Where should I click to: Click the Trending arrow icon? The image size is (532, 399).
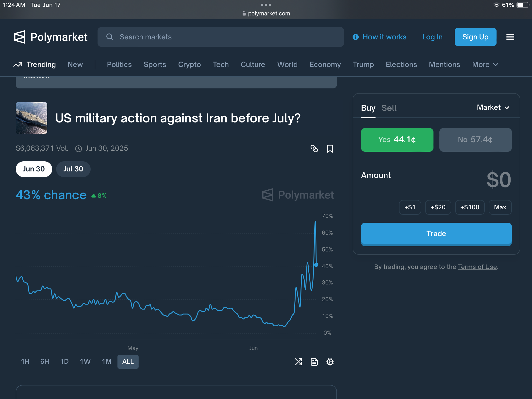18,65
